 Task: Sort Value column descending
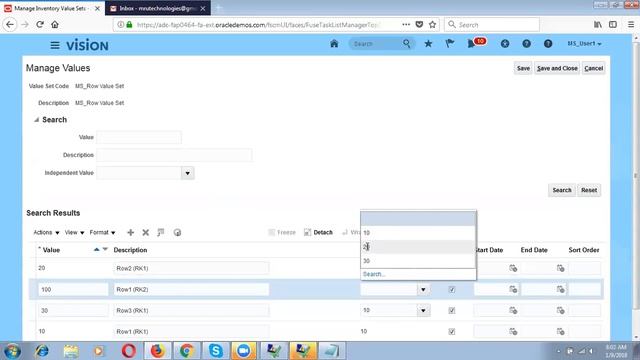point(105,249)
